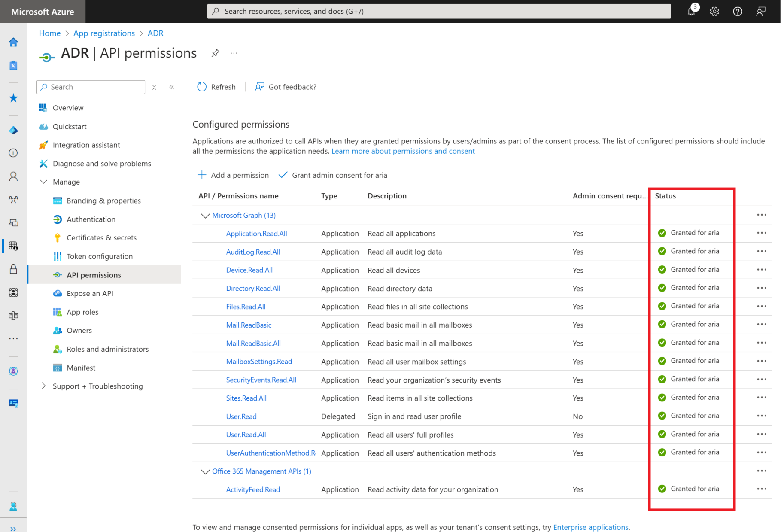
Task: Open more options for Sites.Read.All row
Action: coord(762,398)
